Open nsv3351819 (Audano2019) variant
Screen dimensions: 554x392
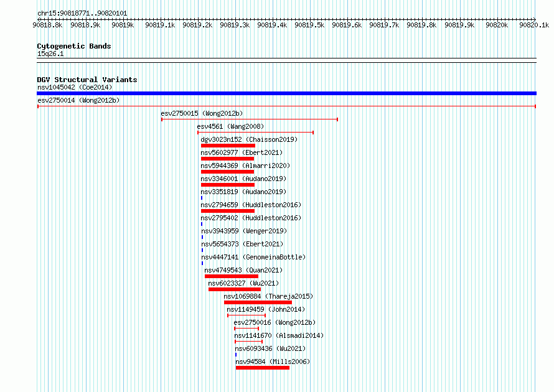[243, 192]
